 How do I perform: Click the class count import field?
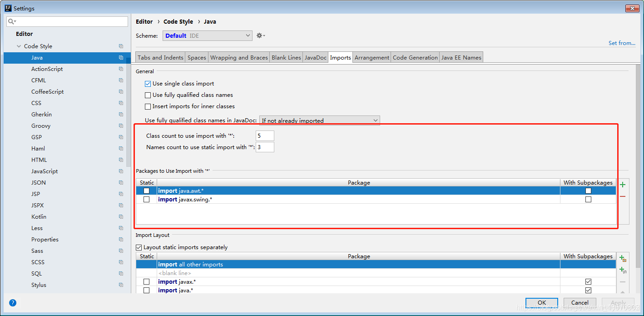point(265,135)
